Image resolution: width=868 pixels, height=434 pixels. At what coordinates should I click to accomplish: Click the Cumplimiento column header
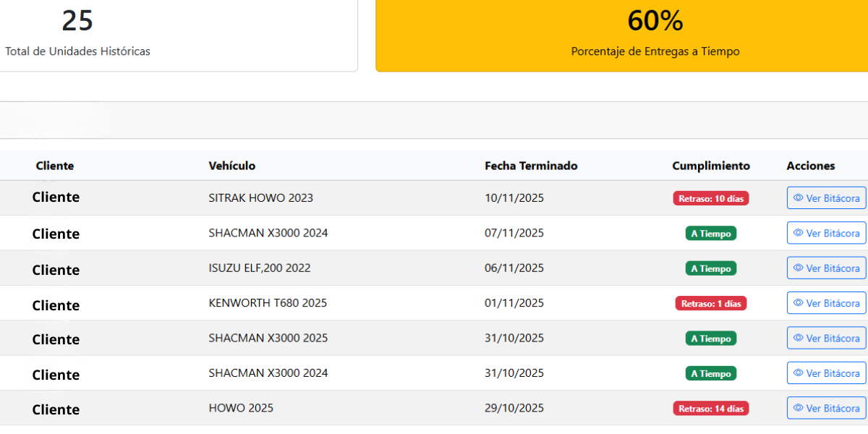710,166
